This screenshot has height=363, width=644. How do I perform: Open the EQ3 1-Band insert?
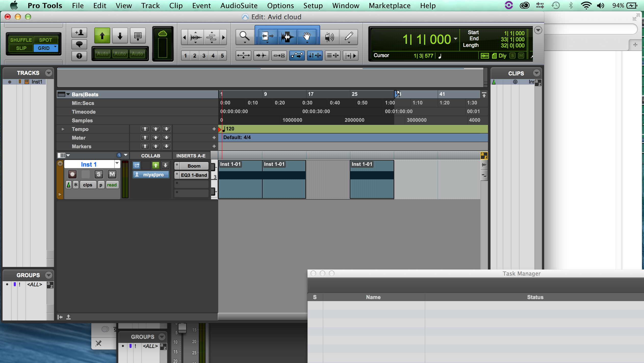[194, 175]
